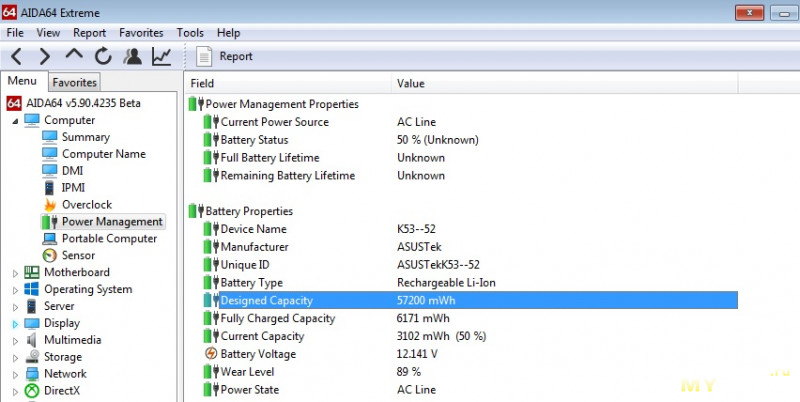
Task: Expand the Network tree node
Action: tap(15, 374)
